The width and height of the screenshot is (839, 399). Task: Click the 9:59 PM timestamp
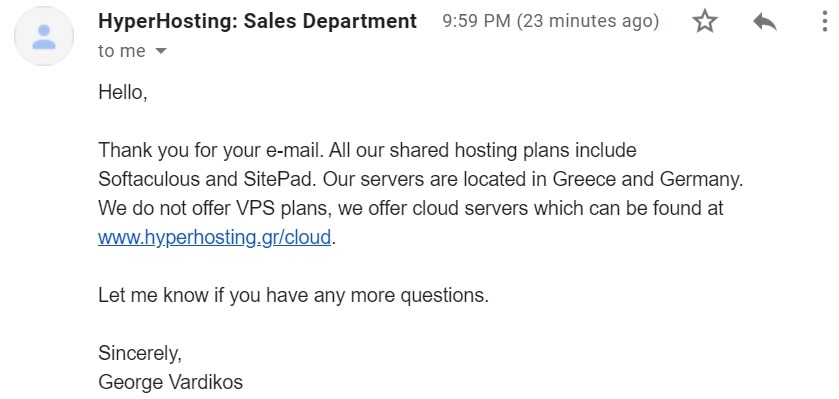[x=476, y=21]
